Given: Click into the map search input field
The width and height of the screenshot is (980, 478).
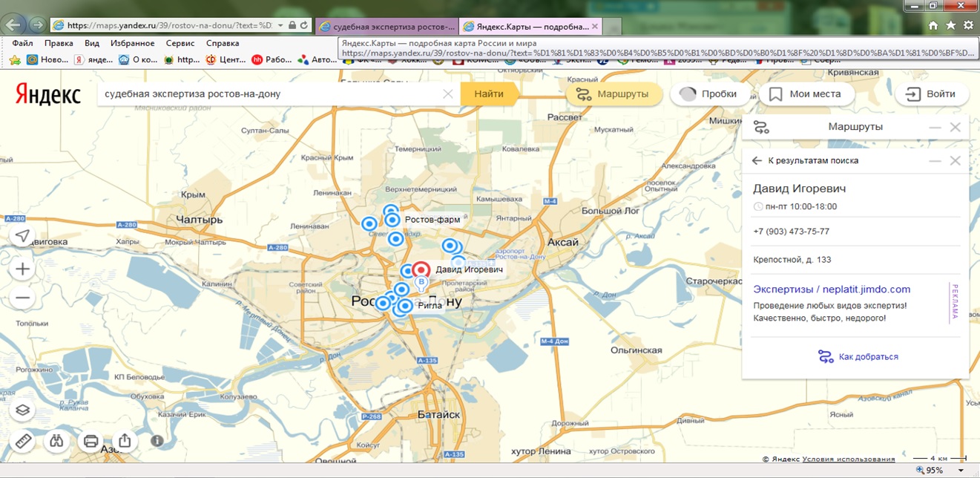Looking at the screenshot, I should click(x=271, y=94).
